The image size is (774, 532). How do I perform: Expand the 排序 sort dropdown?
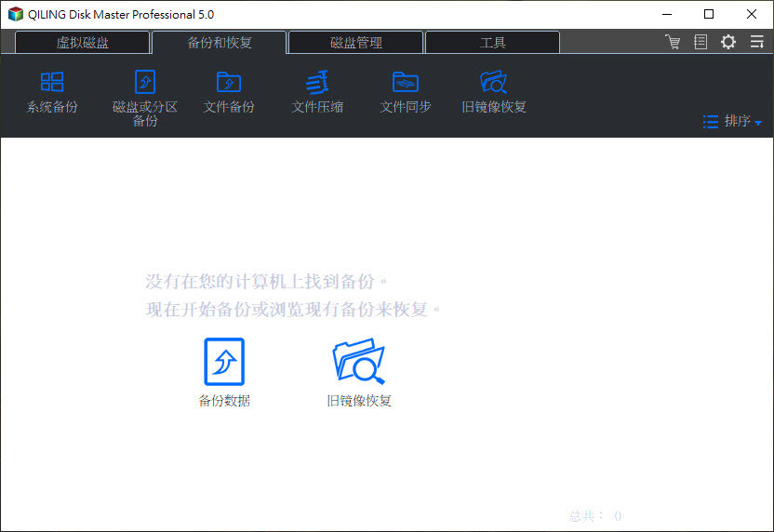point(733,121)
